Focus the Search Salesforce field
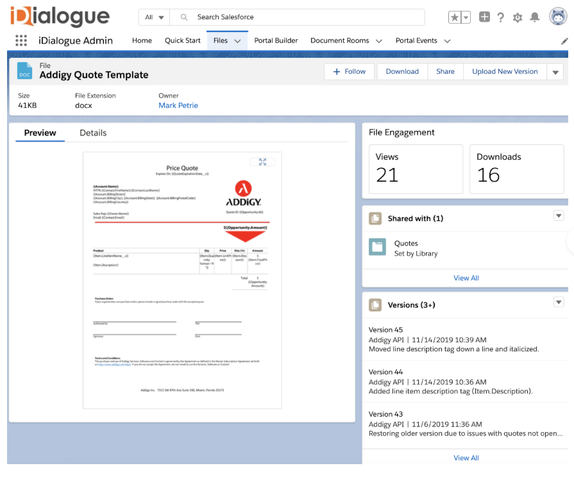Screen dimensions: 574x477 coord(297,17)
